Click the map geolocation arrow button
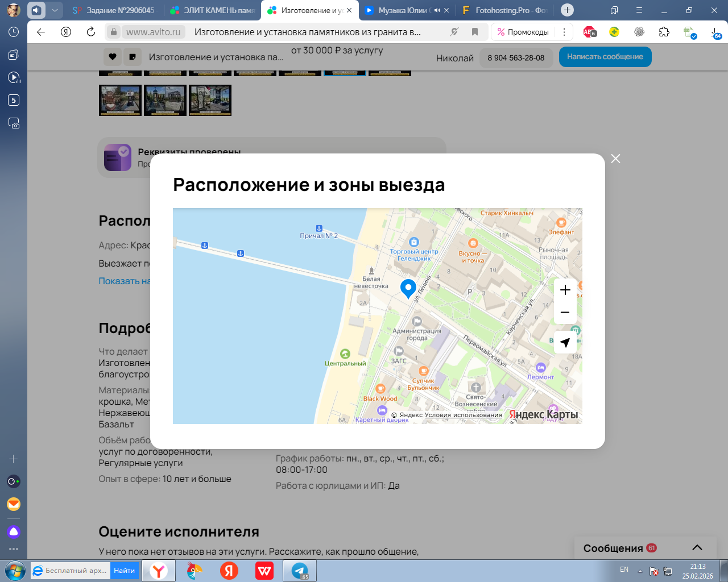Image resolution: width=728 pixels, height=582 pixels. tap(565, 342)
